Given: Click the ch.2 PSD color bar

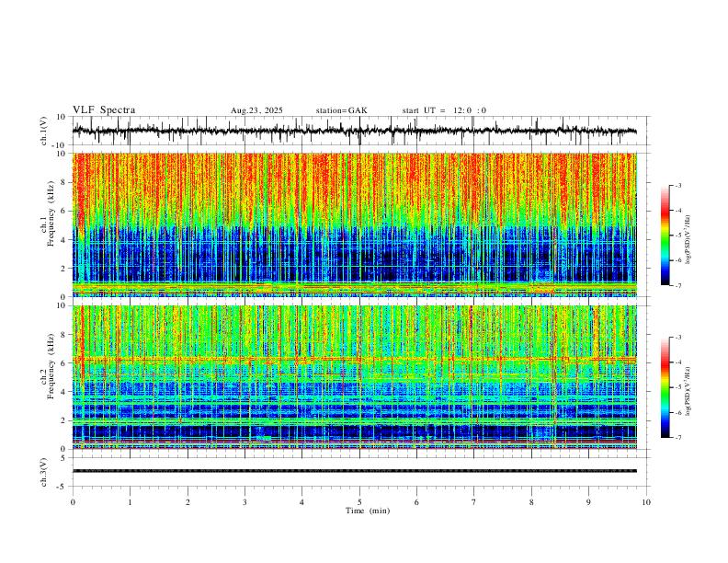Looking at the screenshot, I should tap(665, 387).
